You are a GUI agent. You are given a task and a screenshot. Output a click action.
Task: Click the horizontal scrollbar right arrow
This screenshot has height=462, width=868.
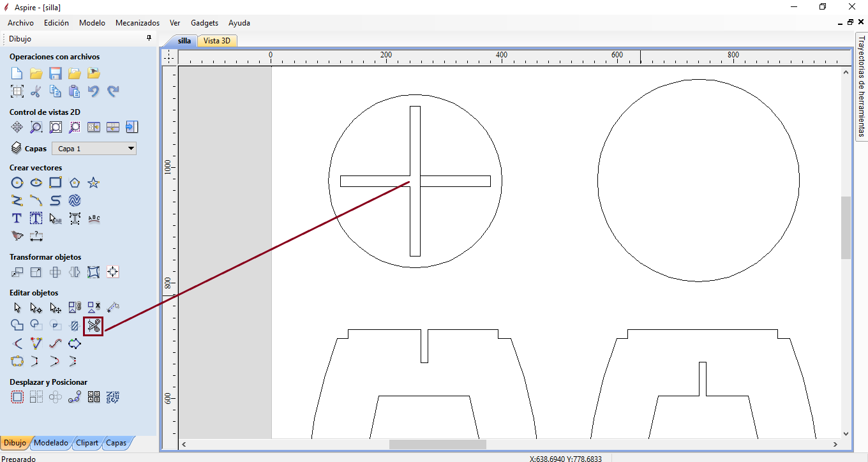coord(836,444)
